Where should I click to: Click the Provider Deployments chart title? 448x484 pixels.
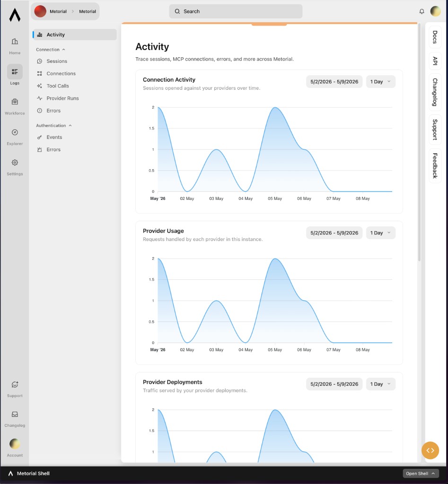[x=172, y=382]
